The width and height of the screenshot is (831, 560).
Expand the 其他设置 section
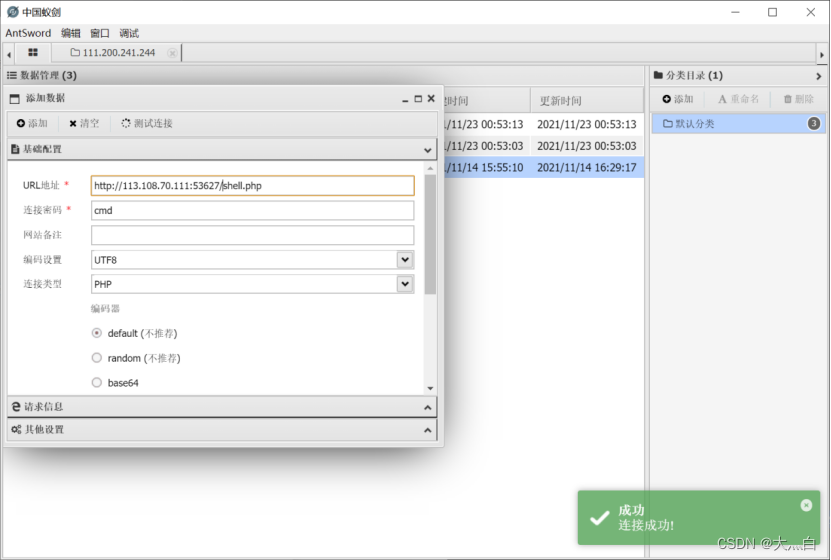(428, 430)
